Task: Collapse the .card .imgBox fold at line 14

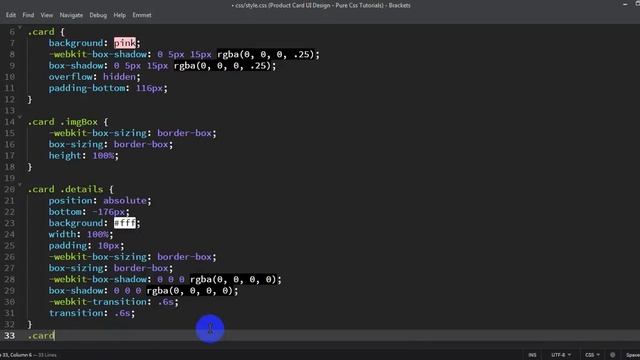Action: pos(20,117)
